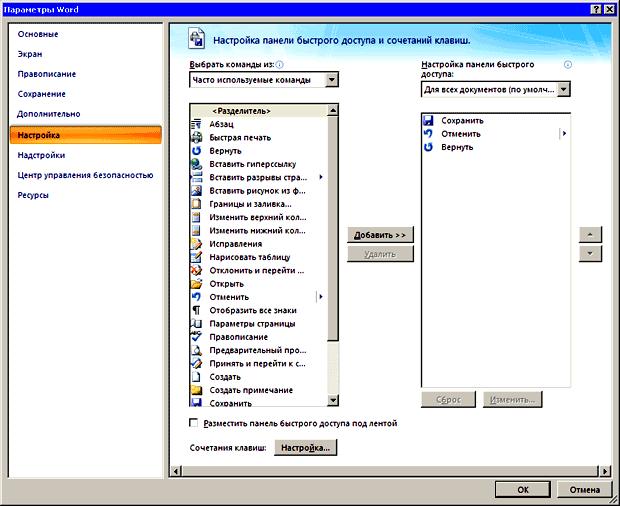The image size is (620, 506).
Task: Select the Правописание spell check icon
Action: coord(196,337)
